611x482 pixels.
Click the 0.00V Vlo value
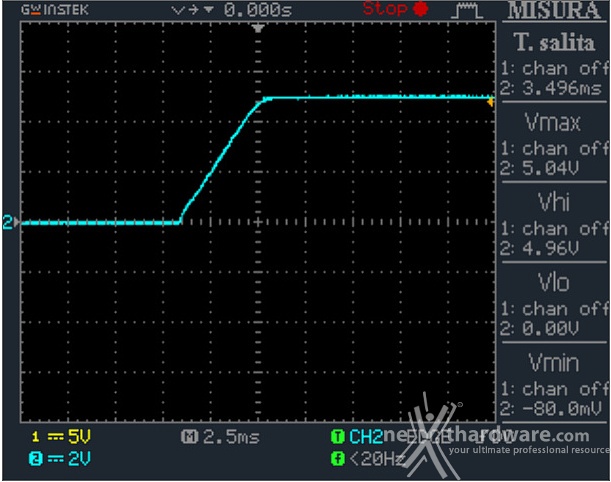(x=550, y=329)
